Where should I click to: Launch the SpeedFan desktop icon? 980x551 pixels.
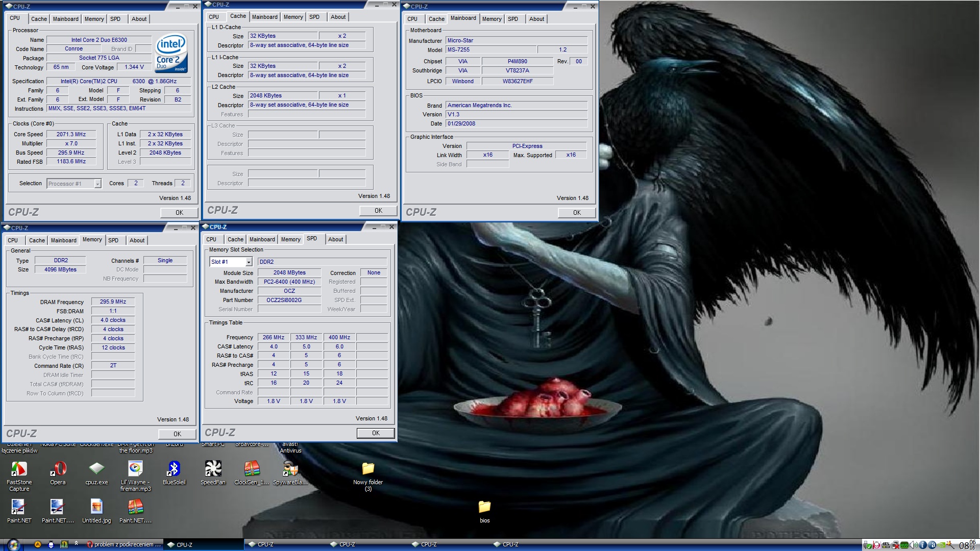213,469
